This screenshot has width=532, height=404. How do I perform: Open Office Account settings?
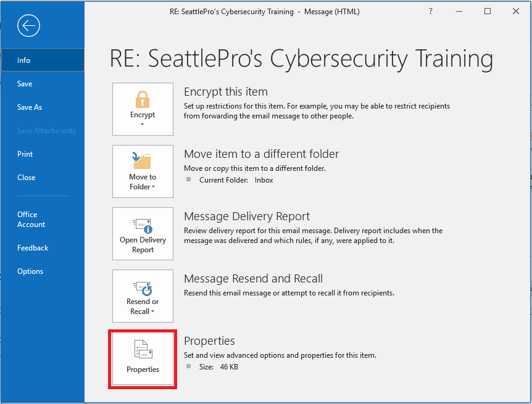pyautogui.click(x=43, y=220)
